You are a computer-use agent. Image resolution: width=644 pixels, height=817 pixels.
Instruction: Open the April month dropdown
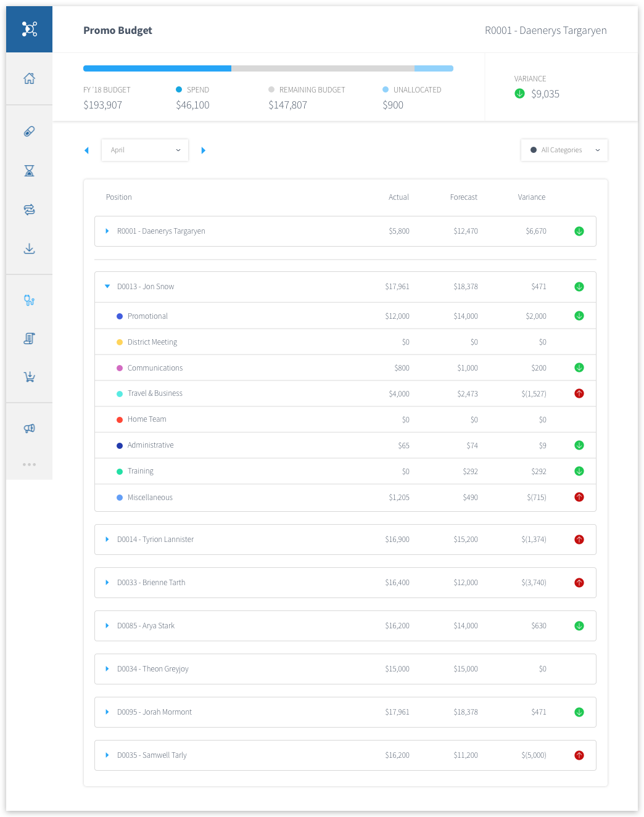145,150
